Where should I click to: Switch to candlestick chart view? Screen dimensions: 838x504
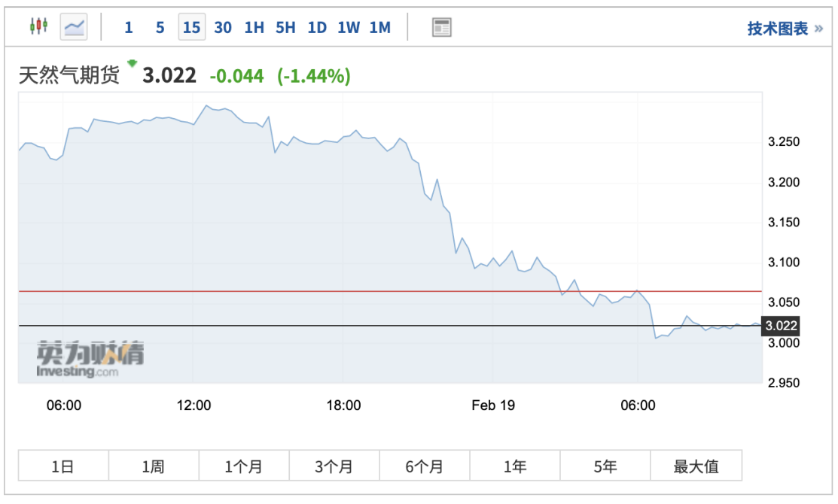(38, 27)
